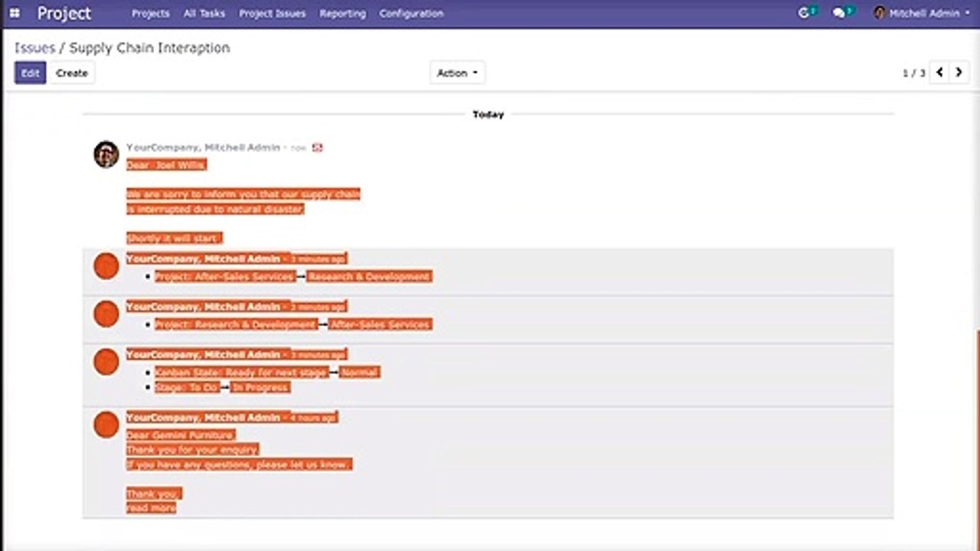The width and height of the screenshot is (980, 551).
Task: Click the Edit button
Action: (x=31, y=73)
